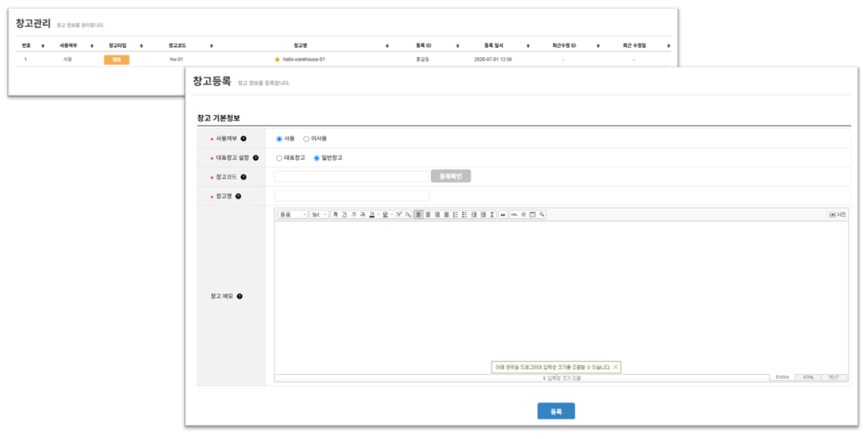Click the 창고명 text input field
The image size is (868, 439).
point(351,196)
